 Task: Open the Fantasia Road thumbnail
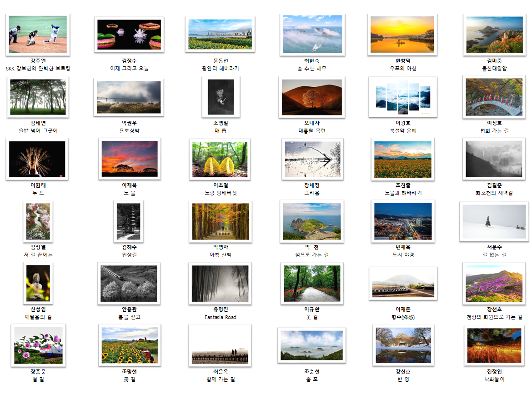(220, 284)
